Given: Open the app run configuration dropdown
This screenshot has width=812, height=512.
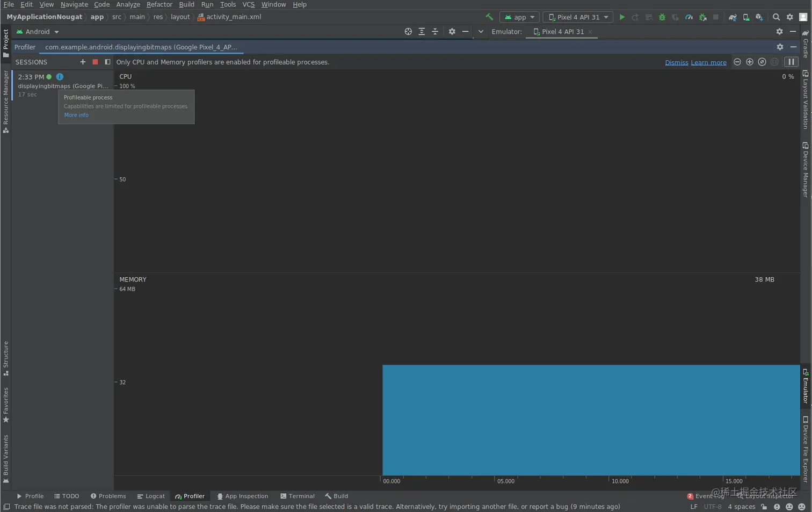Looking at the screenshot, I should pos(519,17).
